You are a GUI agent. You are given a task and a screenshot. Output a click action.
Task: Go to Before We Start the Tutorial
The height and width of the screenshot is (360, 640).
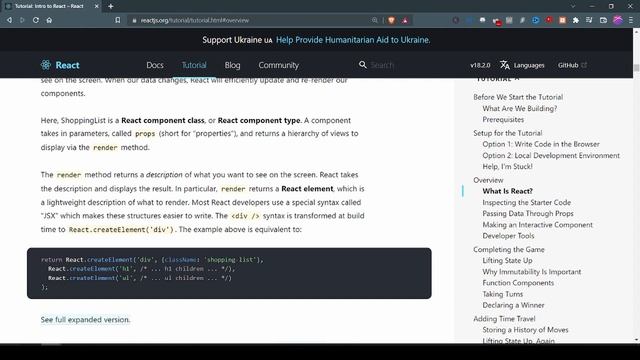click(x=518, y=97)
